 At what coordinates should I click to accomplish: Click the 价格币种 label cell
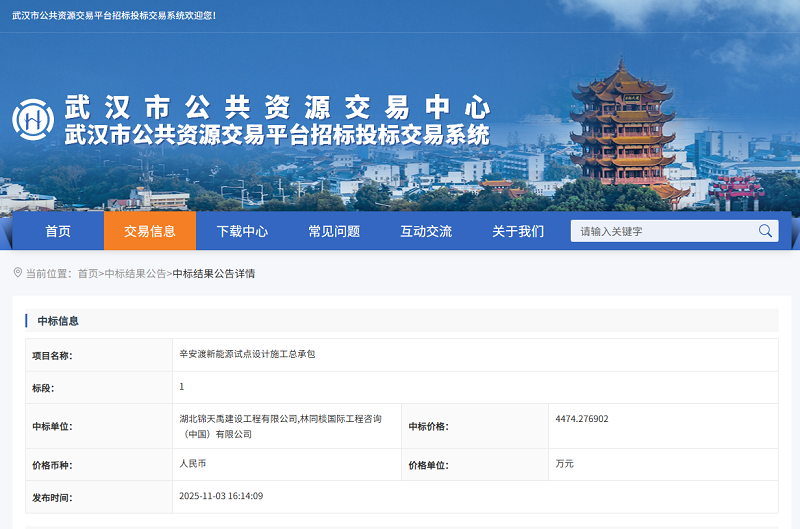[99, 465]
